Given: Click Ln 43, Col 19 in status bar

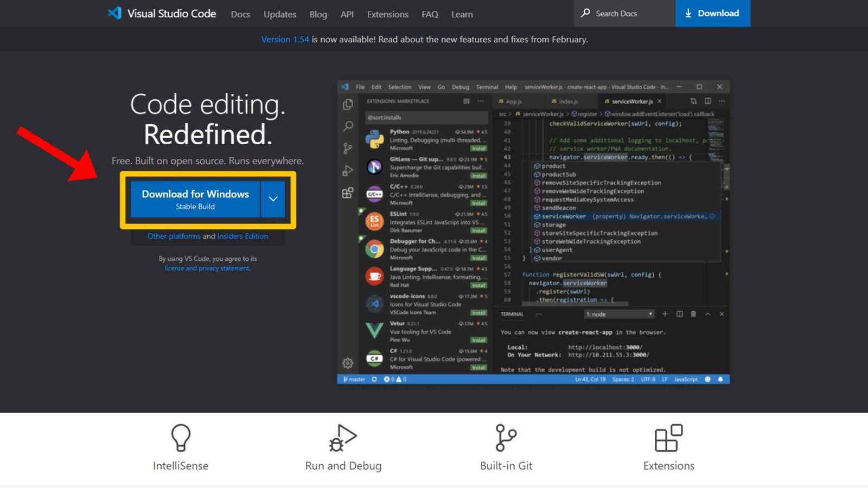Looking at the screenshot, I should [590, 379].
